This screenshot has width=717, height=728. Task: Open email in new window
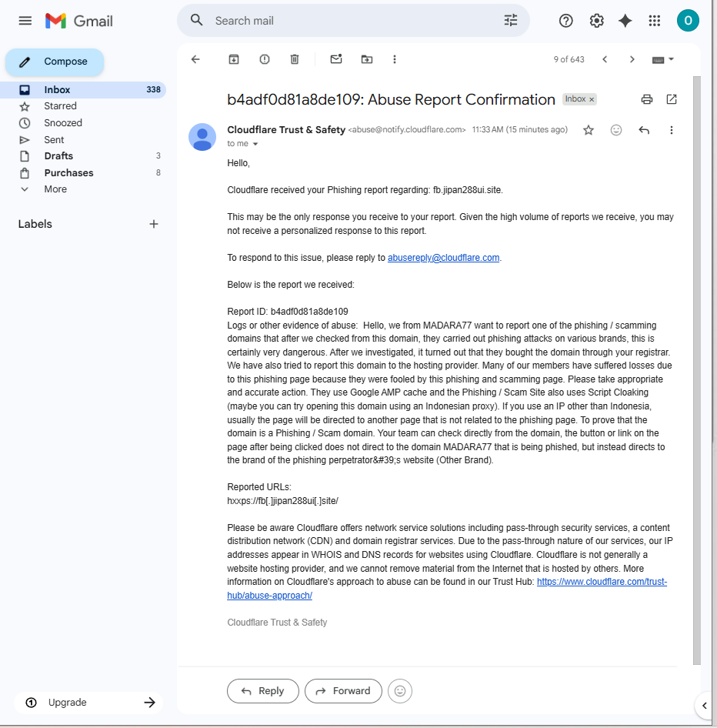click(672, 99)
